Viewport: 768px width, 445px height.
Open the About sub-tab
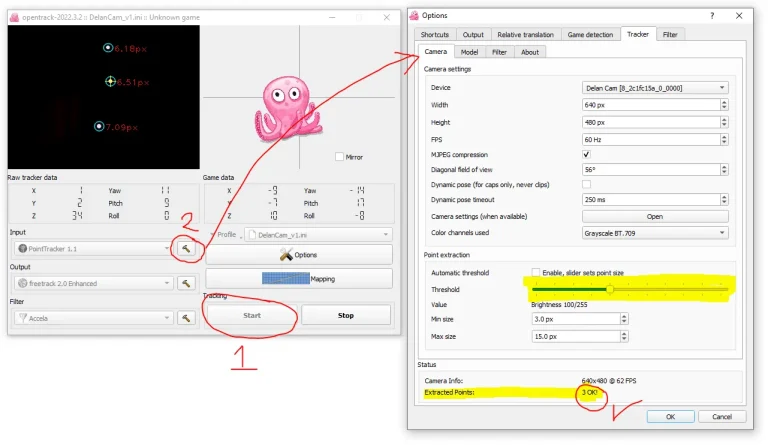pos(530,52)
